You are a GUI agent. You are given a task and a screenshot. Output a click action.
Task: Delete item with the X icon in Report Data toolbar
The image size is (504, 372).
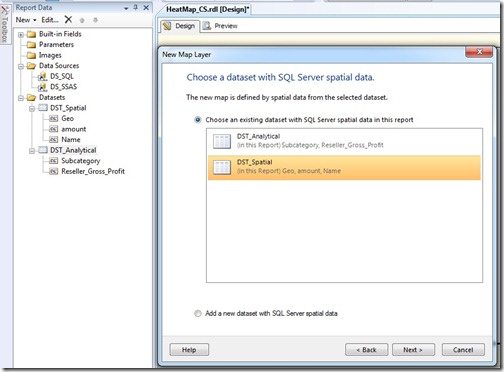[x=68, y=20]
